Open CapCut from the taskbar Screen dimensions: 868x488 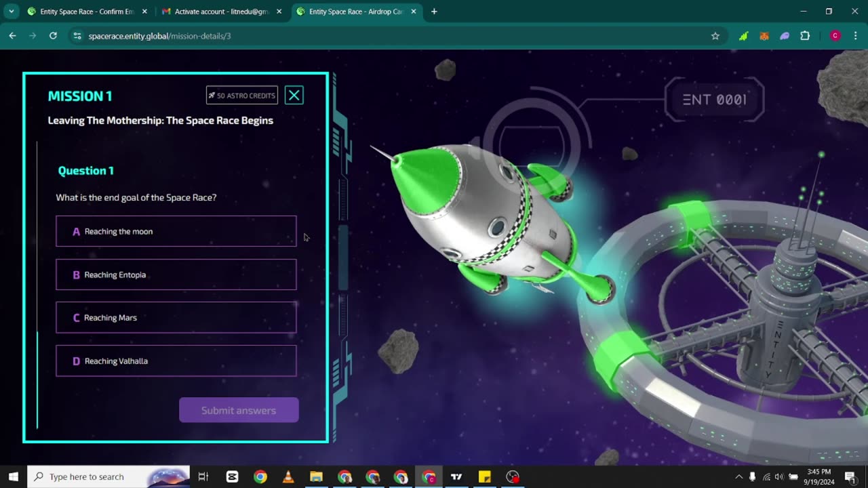pos(232,476)
